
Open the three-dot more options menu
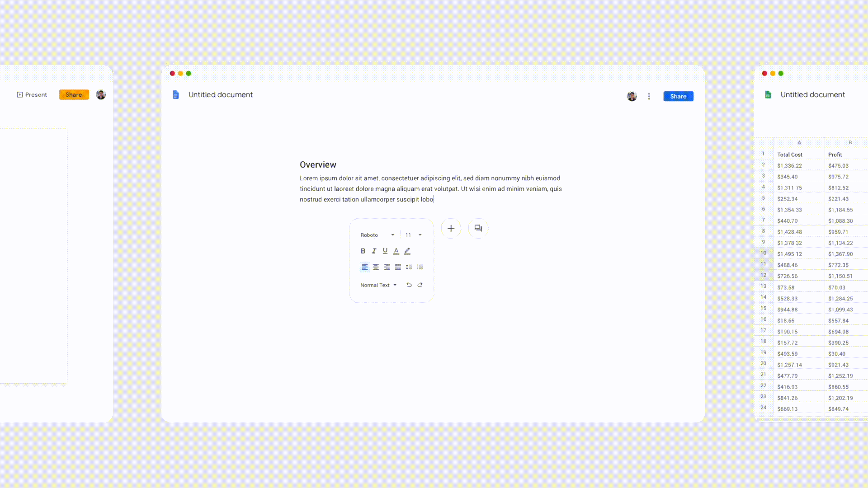649,96
